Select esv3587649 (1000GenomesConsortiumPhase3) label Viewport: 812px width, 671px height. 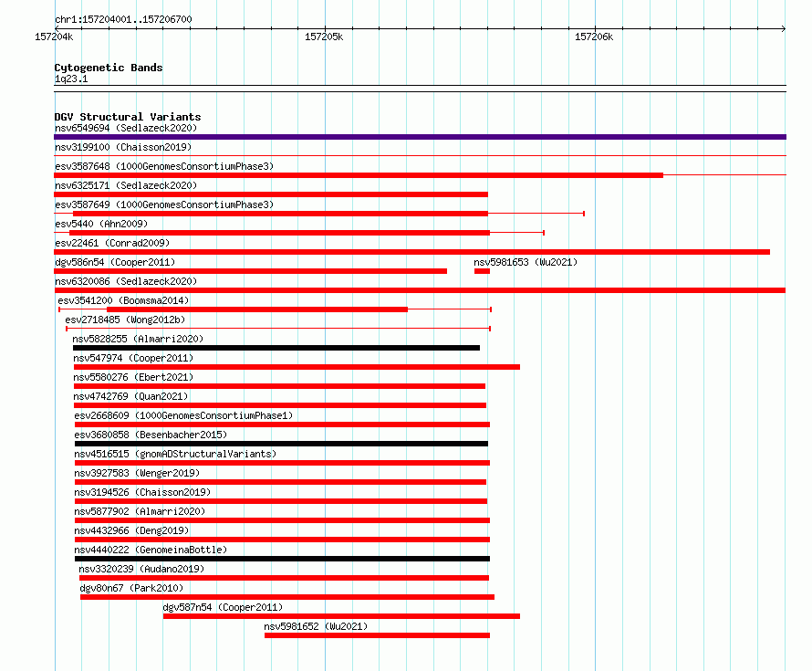click(x=164, y=204)
